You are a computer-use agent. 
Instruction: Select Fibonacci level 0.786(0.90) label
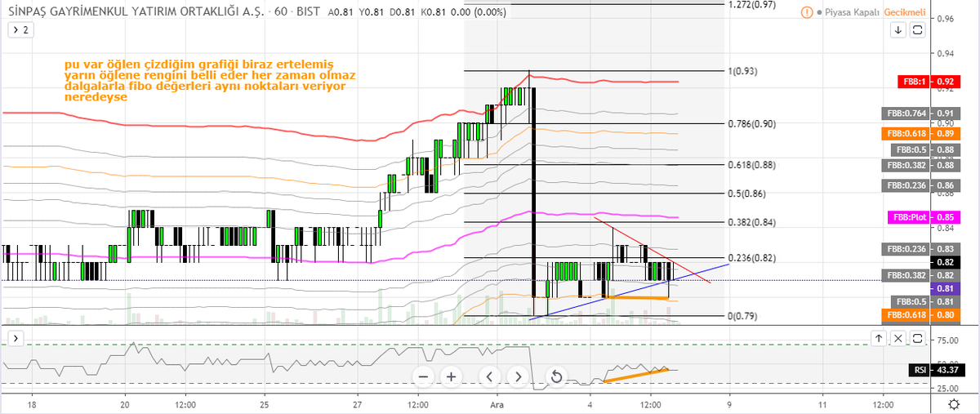(x=751, y=123)
